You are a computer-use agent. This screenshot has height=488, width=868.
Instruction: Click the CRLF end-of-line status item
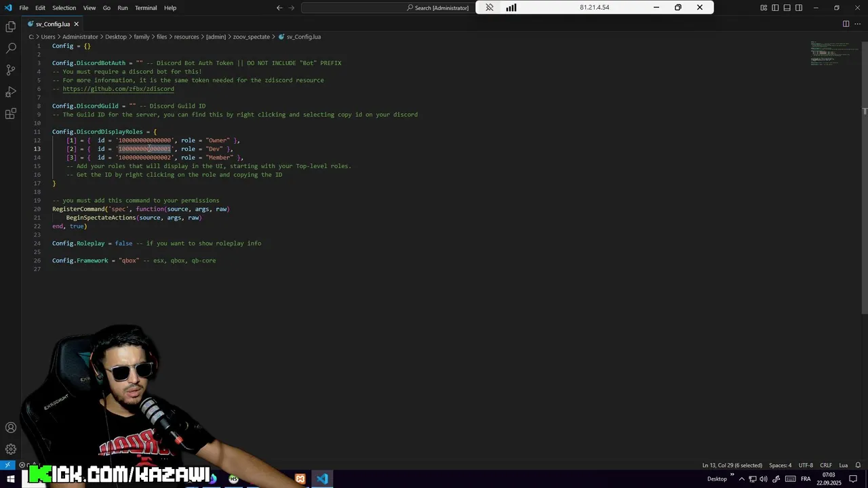pos(826,465)
